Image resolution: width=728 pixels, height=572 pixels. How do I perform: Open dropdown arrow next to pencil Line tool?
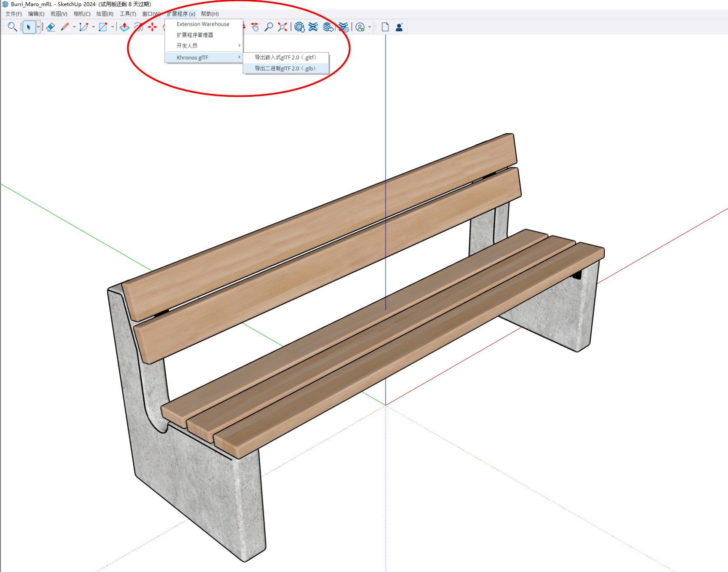(74, 27)
